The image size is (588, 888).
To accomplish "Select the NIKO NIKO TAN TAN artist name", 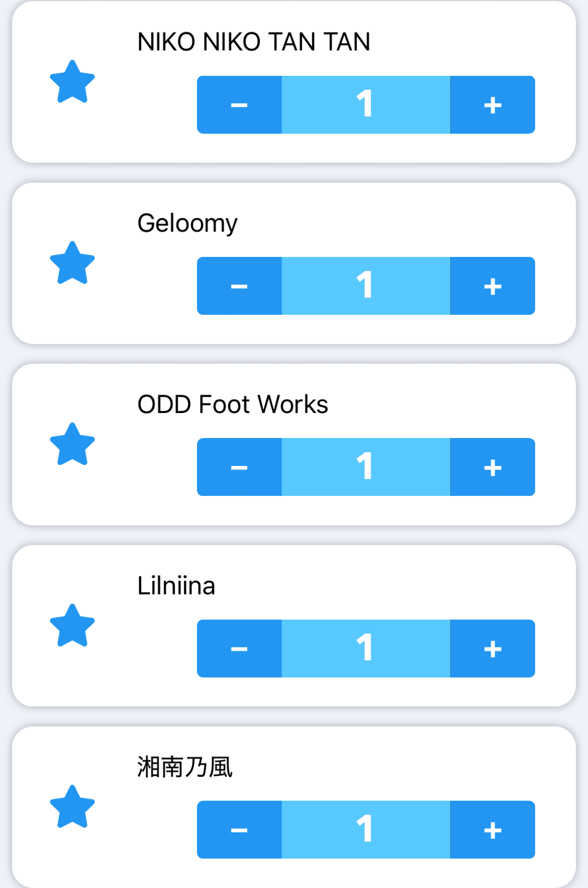I will (x=253, y=42).
